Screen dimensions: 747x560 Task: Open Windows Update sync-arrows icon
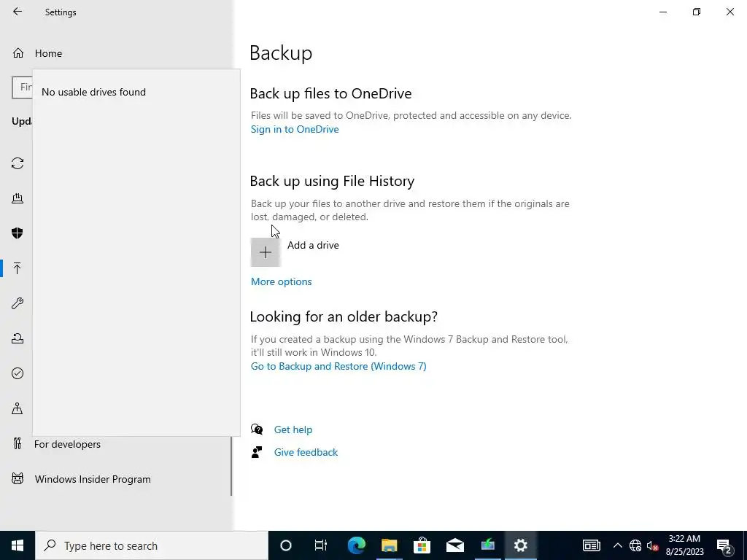[x=18, y=163]
